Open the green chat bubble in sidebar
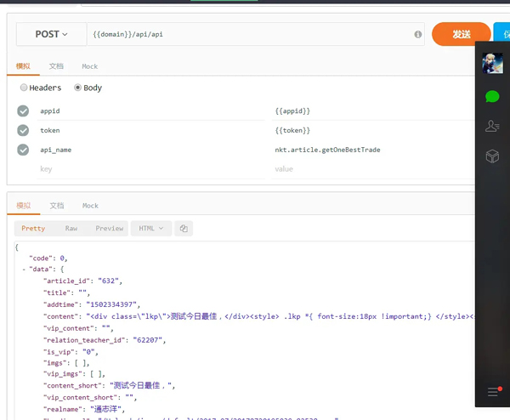 point(492,97)
